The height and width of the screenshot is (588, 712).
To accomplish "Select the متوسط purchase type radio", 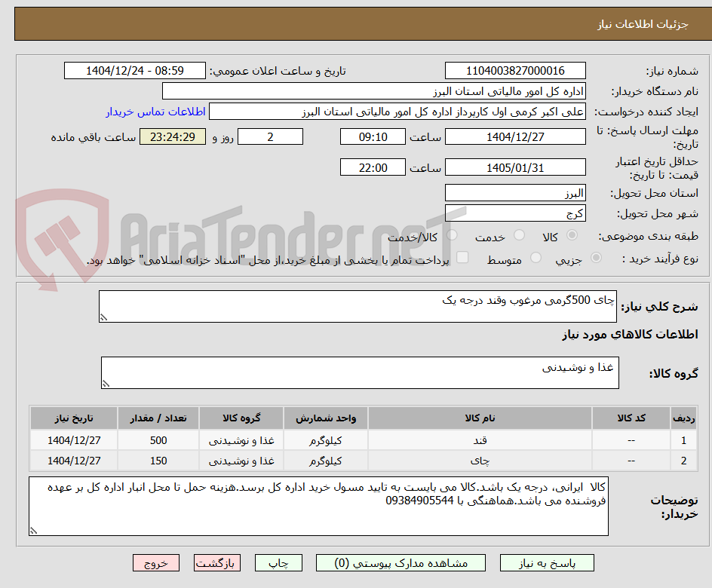I will coord(536,258).
